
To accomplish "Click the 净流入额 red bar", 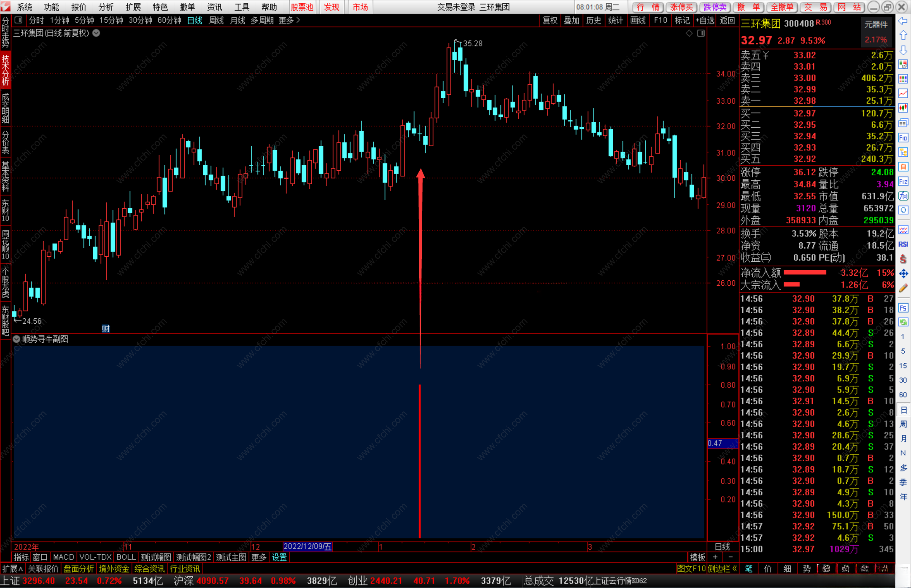I will (805, 273).
